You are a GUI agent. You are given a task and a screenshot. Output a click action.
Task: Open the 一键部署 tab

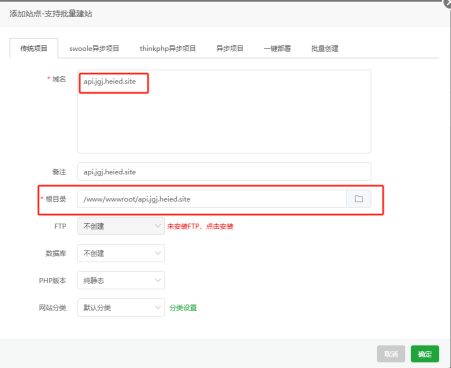click(277, 49)
